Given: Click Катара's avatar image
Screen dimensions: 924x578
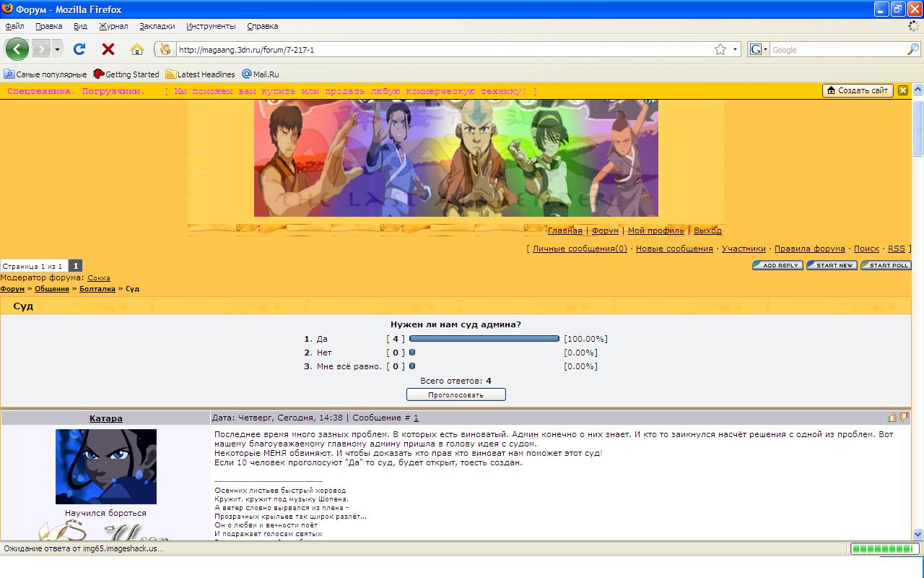Looking at the screenshot, I should click(x=106, y=467).
